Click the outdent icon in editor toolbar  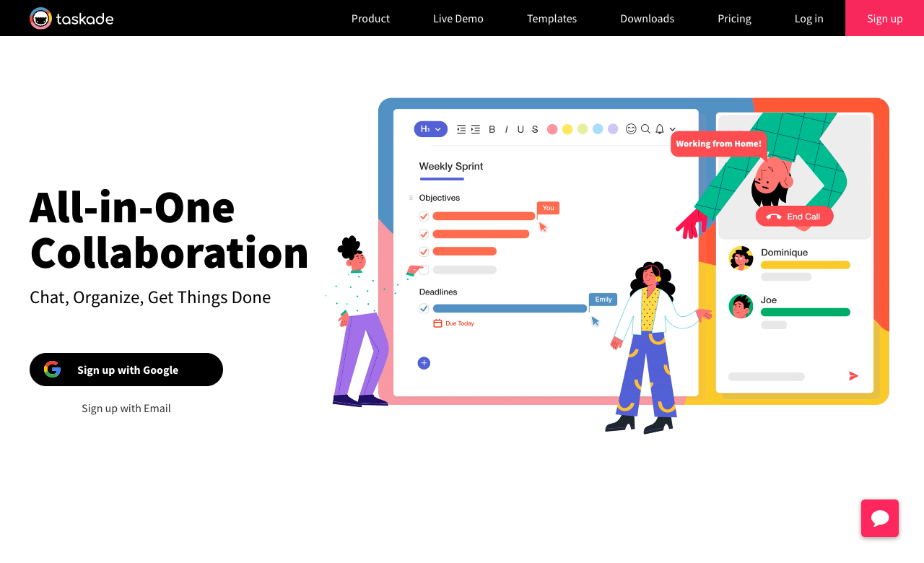tap(461, 129)
